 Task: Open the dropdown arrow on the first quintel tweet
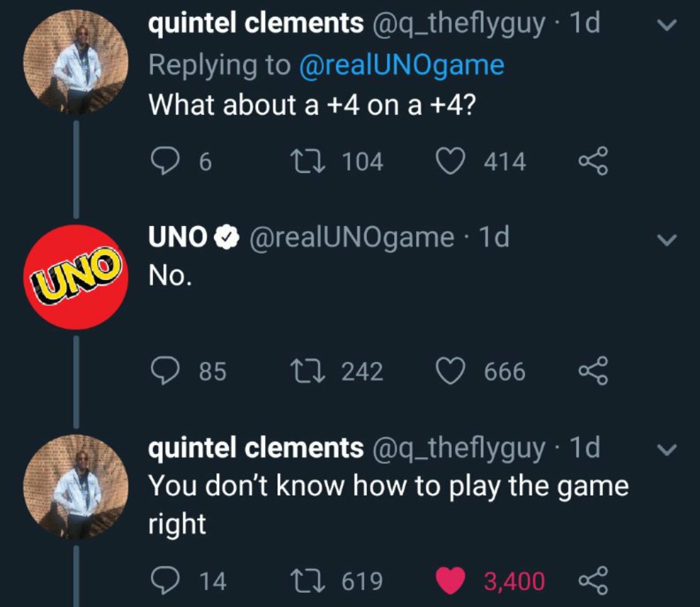tap(667, 25)
